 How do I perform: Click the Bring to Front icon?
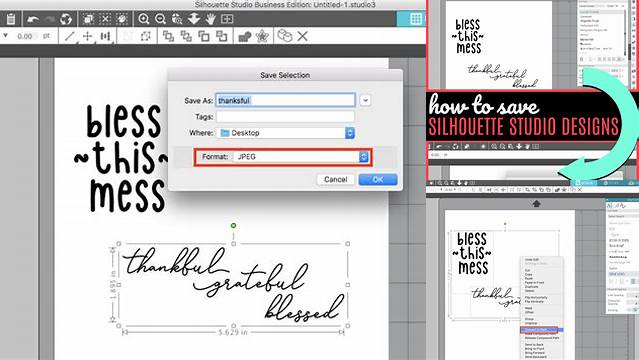pyautogui.click(x=168, y=36)
